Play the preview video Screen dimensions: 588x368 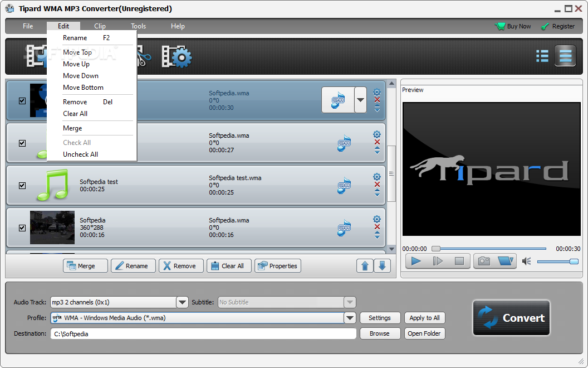tap(416, 261)
